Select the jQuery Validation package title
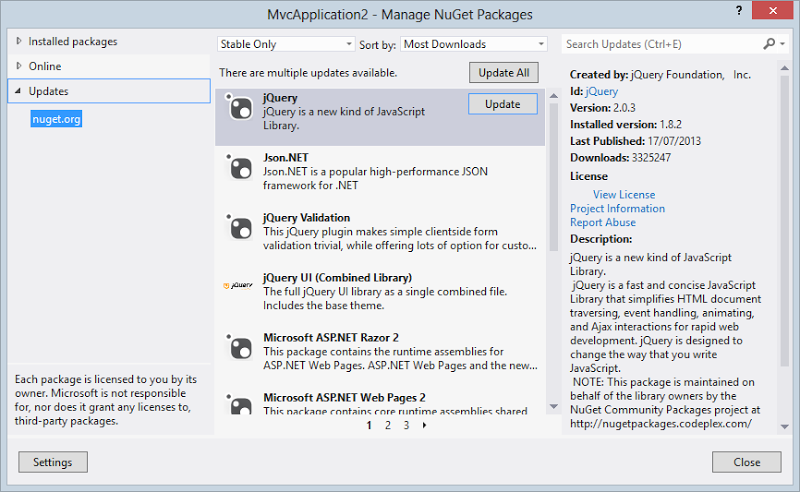This screenshot has height=492, width=800. (x=307, y=218)
